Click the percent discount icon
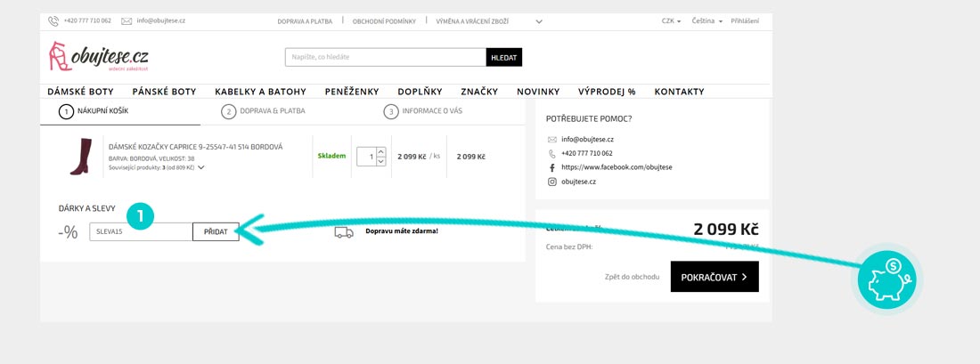The image size is (980, 364). point(68,232)
